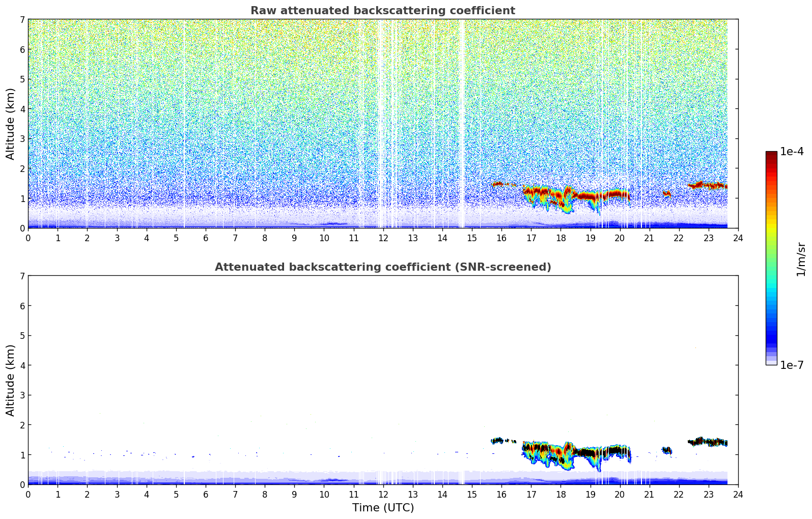Click the 4 km tick on bottom plot

(22, 365)
